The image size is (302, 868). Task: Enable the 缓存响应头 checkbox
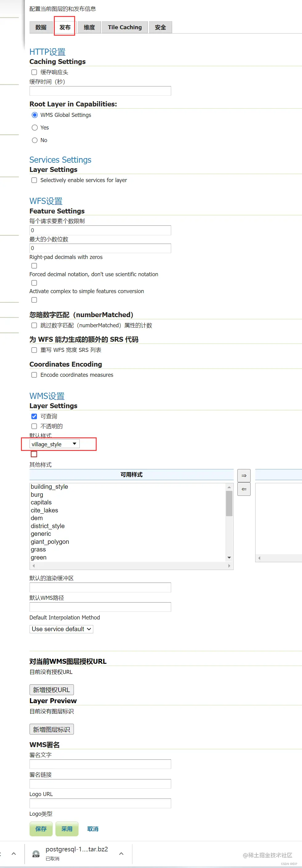tap(34, 72)
